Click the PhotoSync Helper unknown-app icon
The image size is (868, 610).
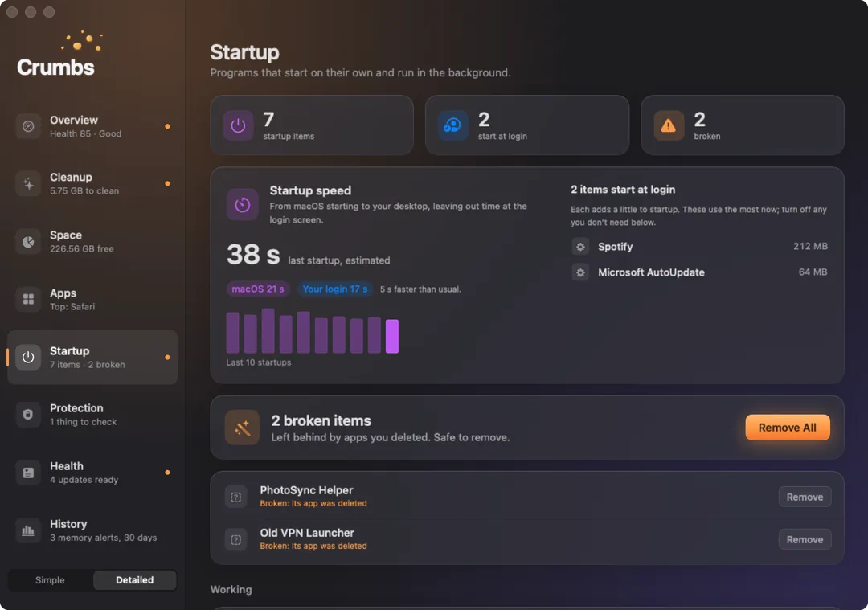235,497
